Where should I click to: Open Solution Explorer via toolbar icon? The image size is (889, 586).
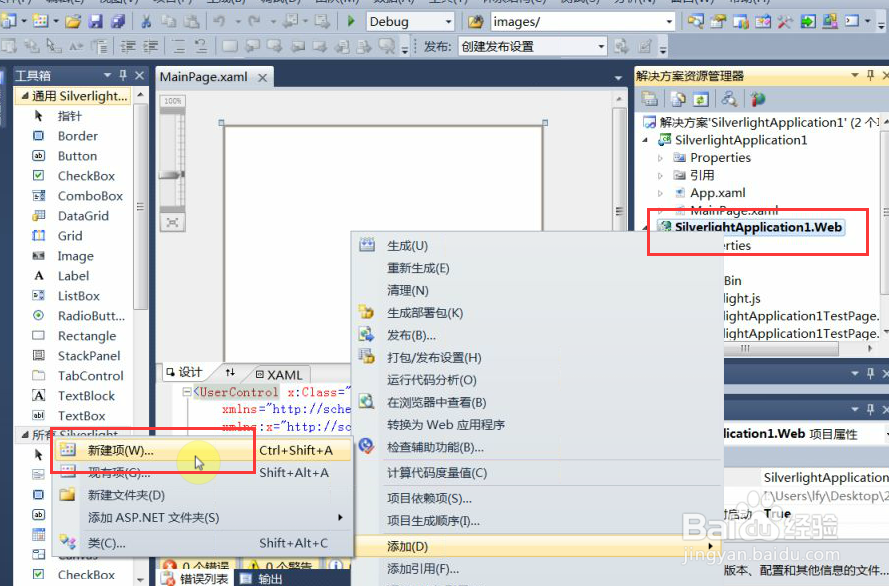696,22
